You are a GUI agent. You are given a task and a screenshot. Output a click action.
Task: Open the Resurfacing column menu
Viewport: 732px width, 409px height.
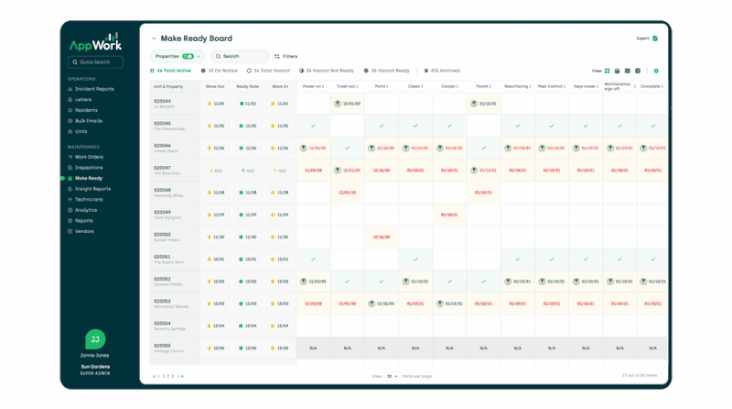[x=531, y=86]
